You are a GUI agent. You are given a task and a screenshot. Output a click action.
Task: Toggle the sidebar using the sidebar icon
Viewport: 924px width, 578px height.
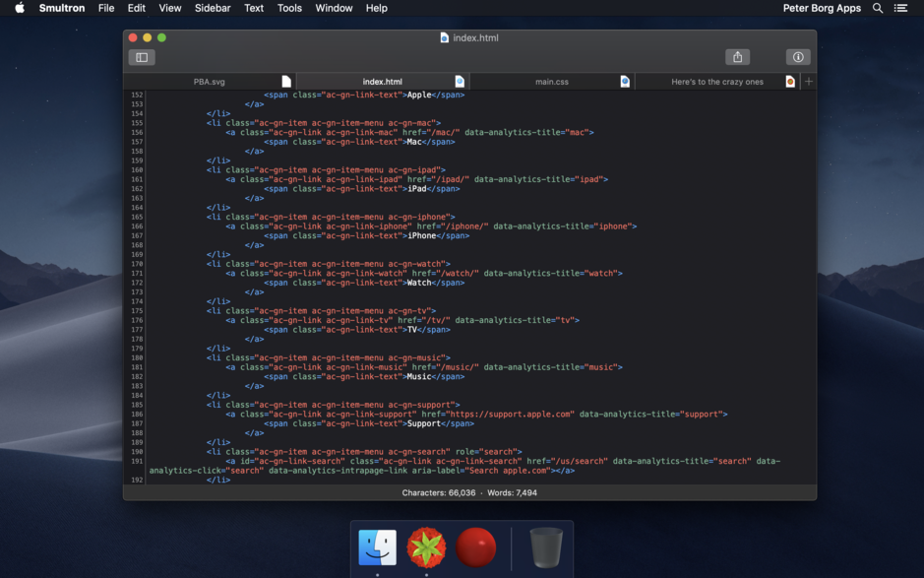141,56
